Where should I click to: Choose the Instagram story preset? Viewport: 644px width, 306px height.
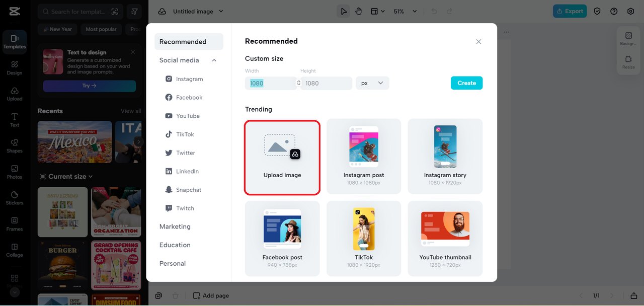coord(445,157)
